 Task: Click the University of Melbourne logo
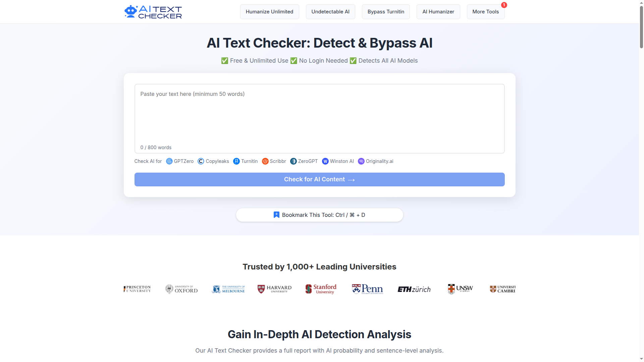[228, 289]
